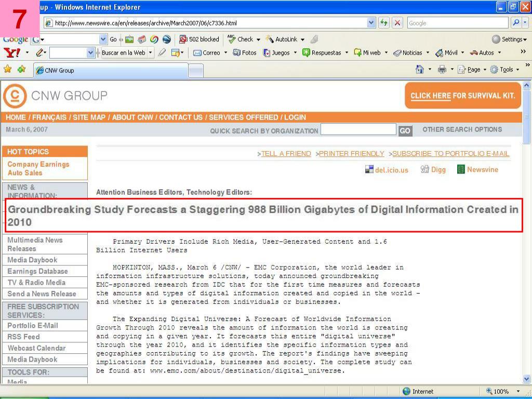Open the SITE MAP link
The height and width of the screenshot is (399, 532).
click(x=89, y=117)
